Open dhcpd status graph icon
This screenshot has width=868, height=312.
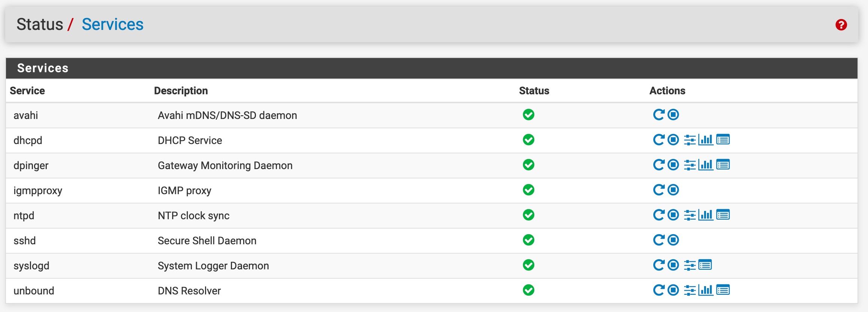tap(706, 140)
